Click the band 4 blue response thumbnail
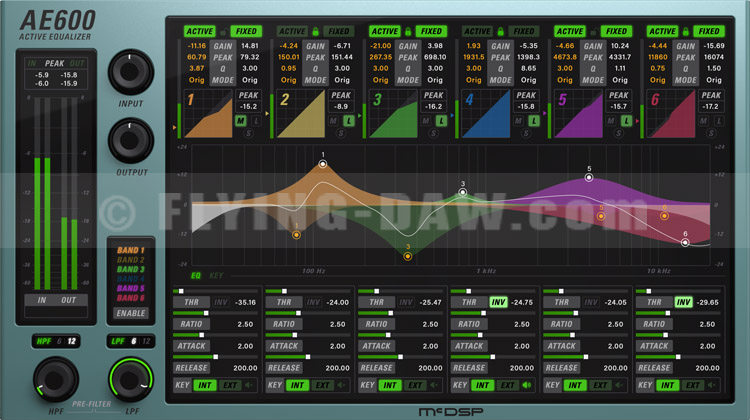 [485, 114]
